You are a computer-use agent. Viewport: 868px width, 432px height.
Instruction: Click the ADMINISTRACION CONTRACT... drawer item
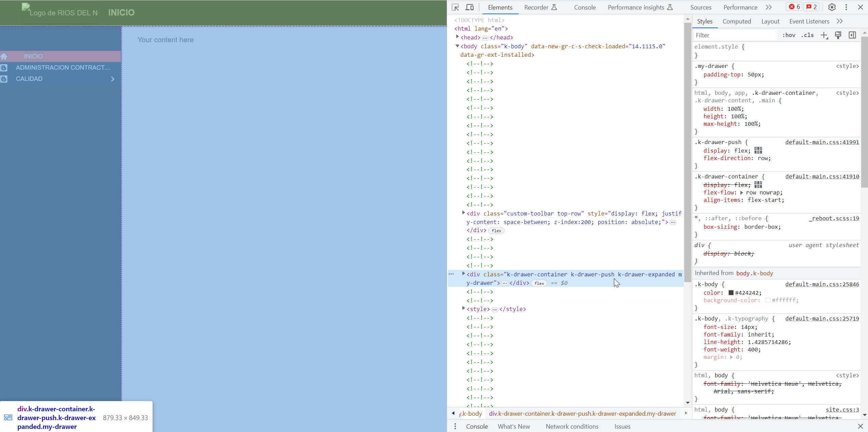[x=63, y=68]
